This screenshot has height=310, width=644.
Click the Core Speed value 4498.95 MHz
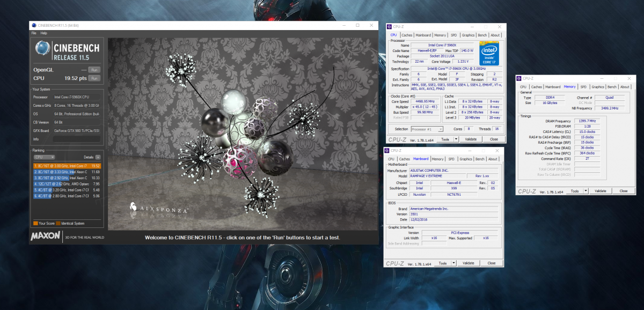tap(425, 101)
